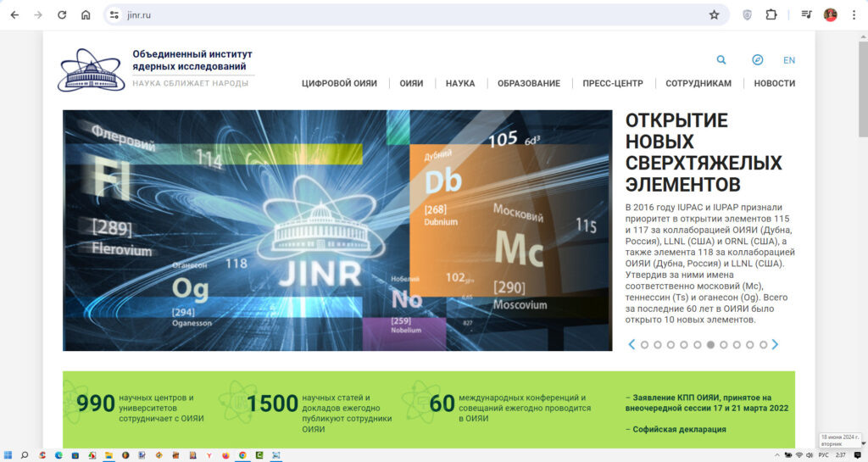Open the Snipping Tool taskbar icon
Viewport: 868px width, 462px height.
coord(275,455)
